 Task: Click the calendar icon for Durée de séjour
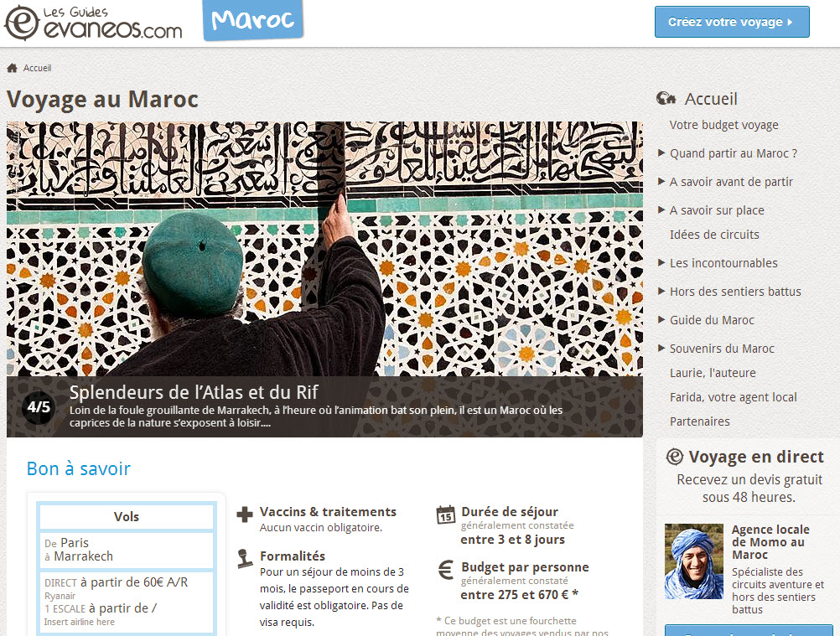pos(446,514)
